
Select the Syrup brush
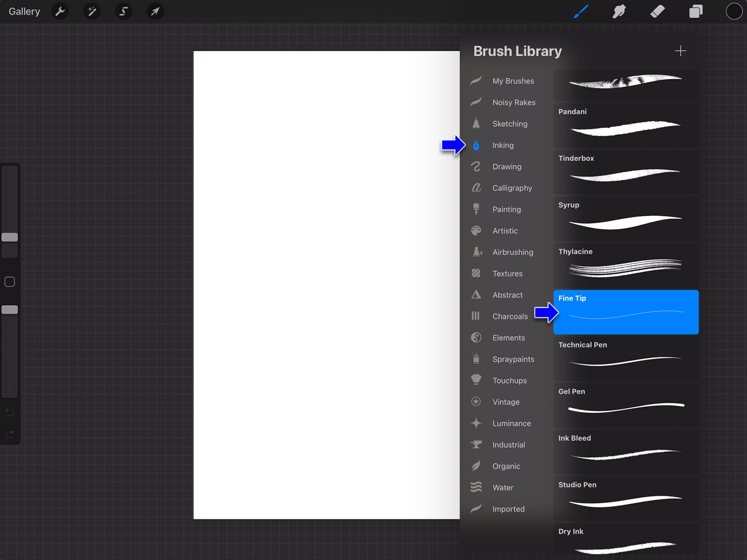coord(626,219)
